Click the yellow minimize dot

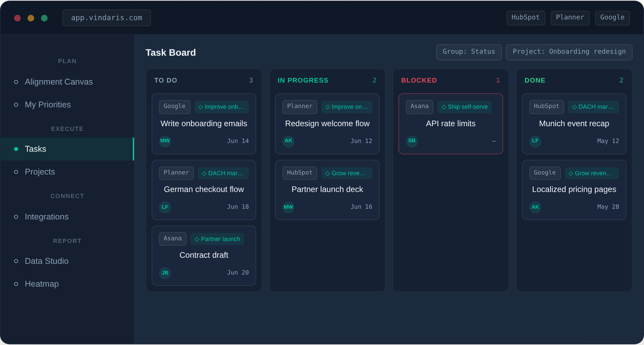(31, 18)
